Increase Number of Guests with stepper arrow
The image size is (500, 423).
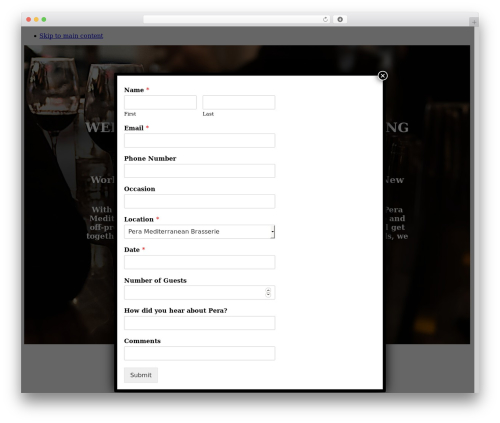click(x=268, y=290)
